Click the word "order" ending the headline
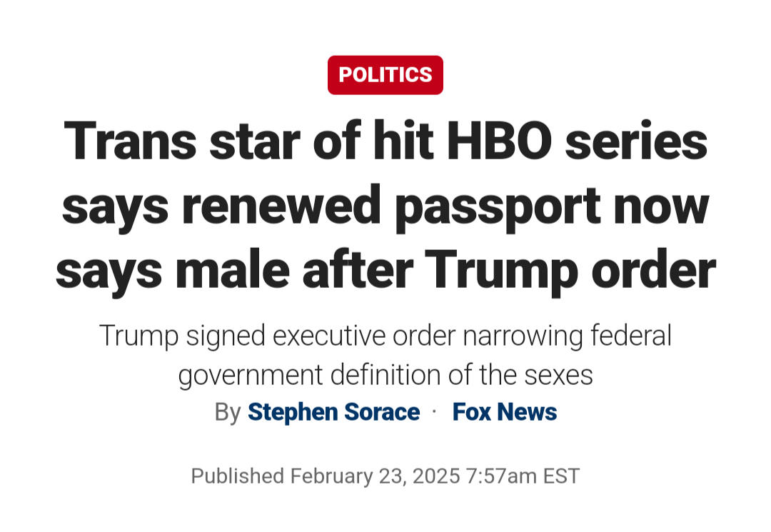771x532 pixels. [x=653, y=271]
